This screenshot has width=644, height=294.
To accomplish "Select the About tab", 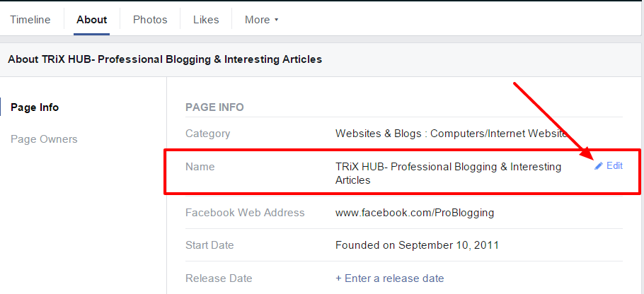I will (92, 20).
